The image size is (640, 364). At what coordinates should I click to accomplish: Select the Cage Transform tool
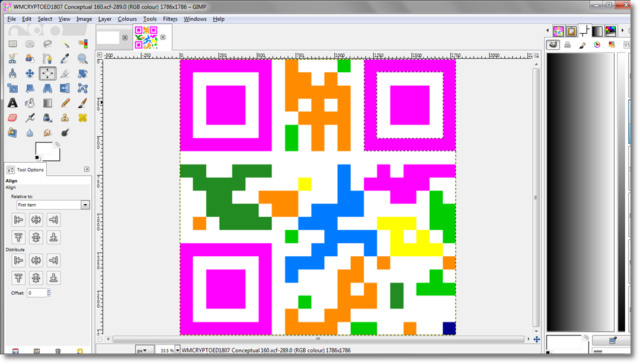83,88
